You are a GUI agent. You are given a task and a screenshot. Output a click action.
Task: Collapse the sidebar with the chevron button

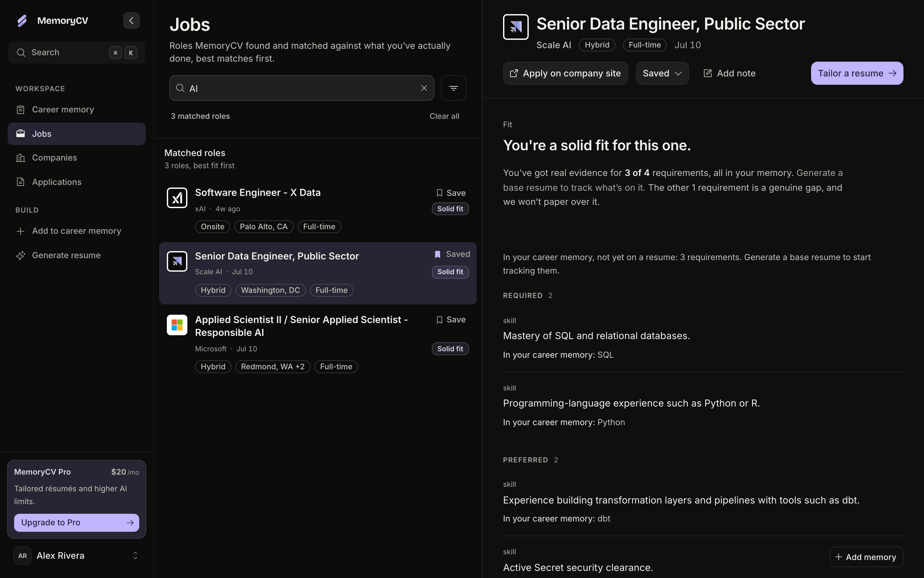[x=131, y=21]
